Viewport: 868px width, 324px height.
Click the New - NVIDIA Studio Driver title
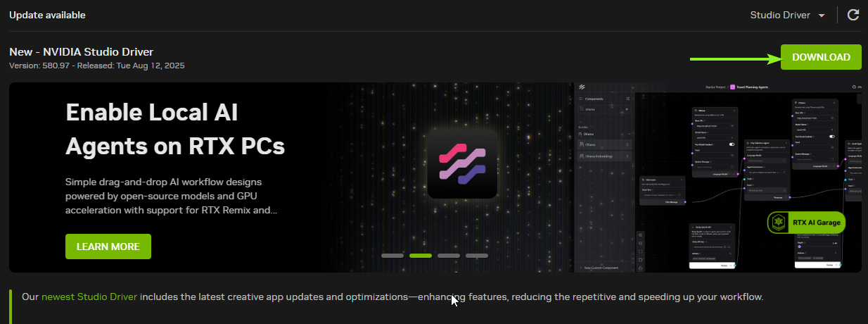[82, 51]
